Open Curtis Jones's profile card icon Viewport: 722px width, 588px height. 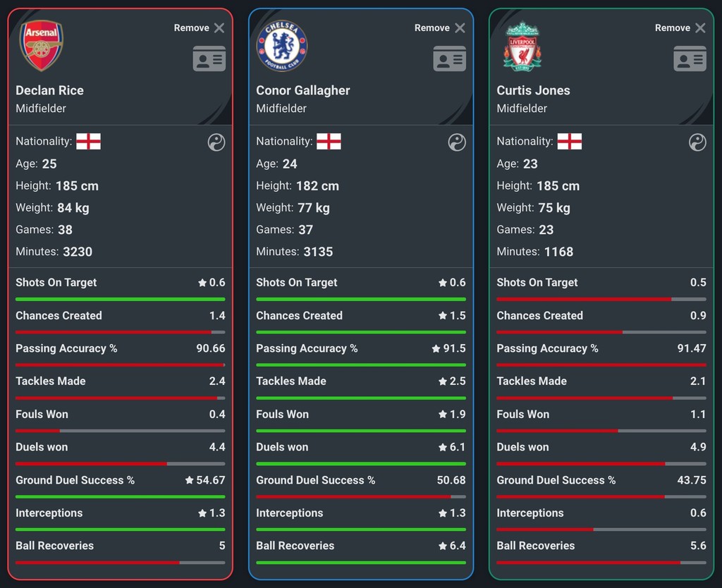[x=690, y=59]
